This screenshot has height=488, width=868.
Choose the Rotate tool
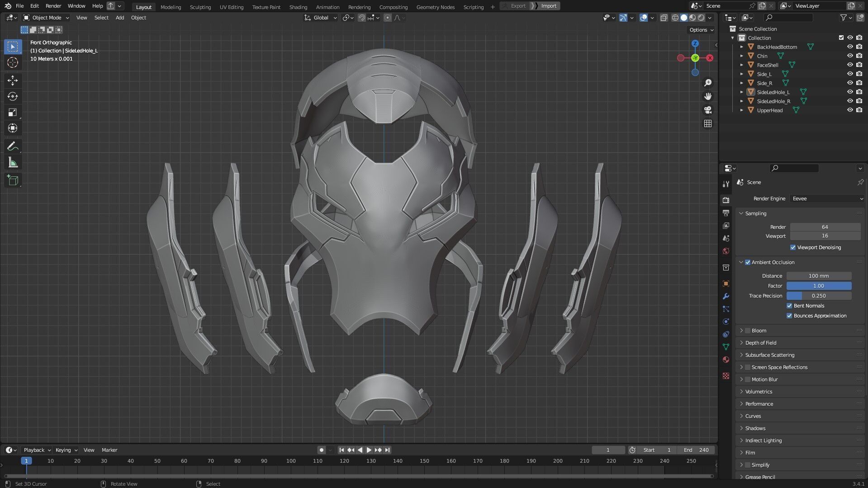[13, 96]
